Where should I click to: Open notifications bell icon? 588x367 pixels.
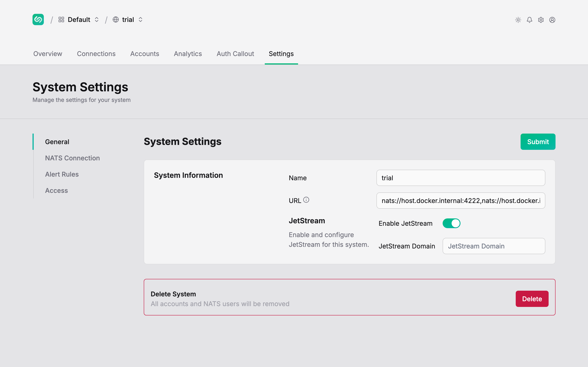pos(530,20)
